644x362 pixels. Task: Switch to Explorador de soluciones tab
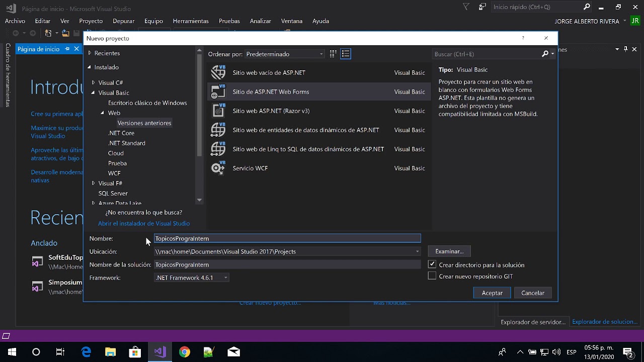605,322
